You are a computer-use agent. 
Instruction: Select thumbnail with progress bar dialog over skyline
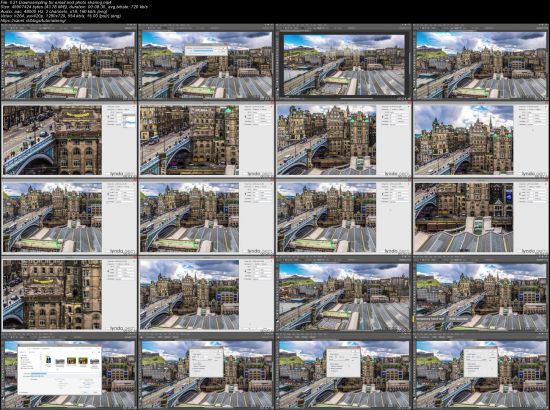(x=206, y=62)
